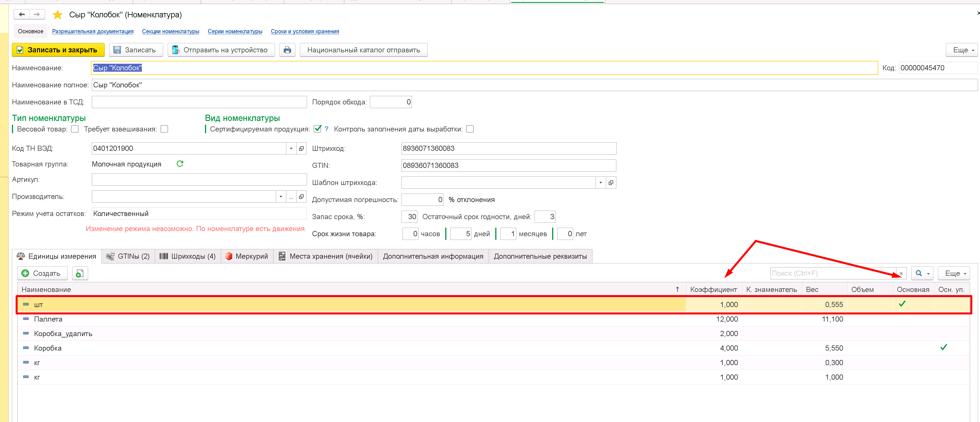
Task: Clear the search field with x
Action: click(901, 273)
